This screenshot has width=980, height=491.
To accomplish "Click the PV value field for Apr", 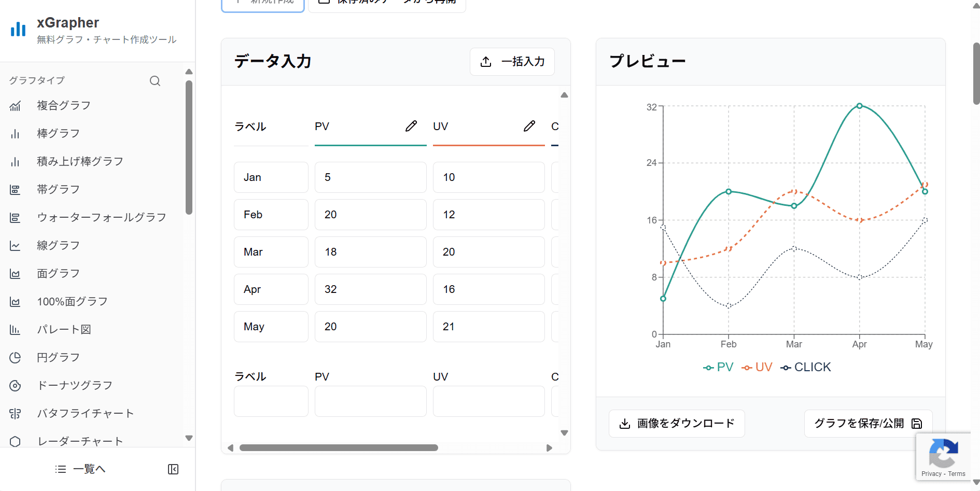I will click(x=370, y=289).
